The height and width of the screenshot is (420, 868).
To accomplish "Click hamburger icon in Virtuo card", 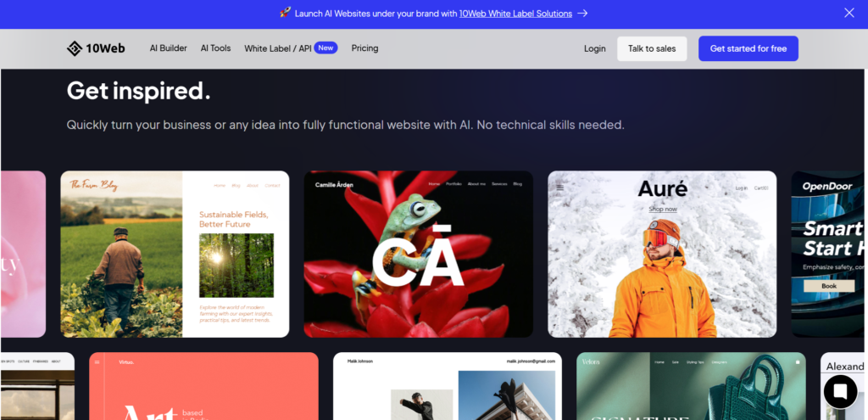I will [97, 362].
